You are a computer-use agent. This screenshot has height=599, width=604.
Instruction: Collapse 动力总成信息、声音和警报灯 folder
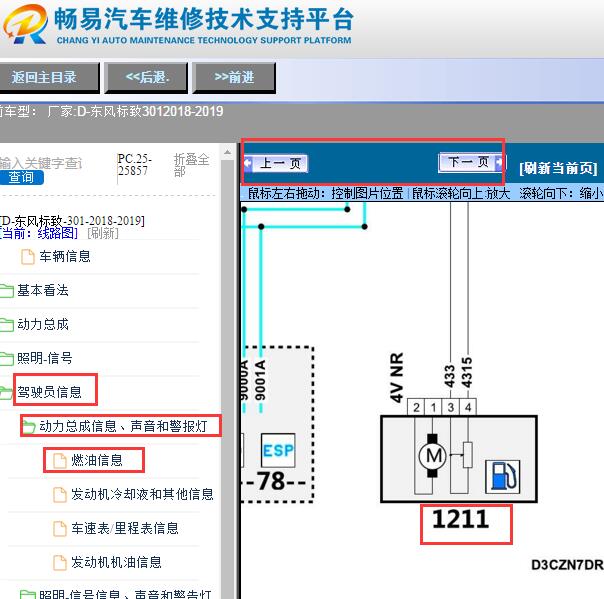[x=123, y=426]
